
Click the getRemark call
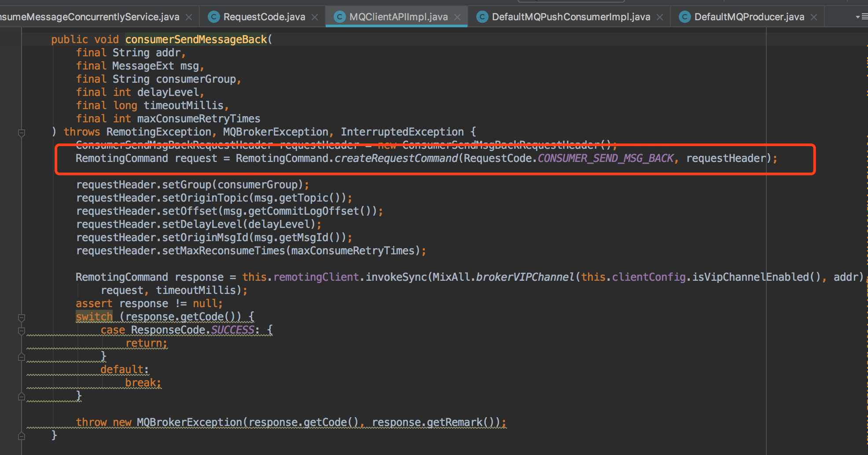click(x=455, y=422)
